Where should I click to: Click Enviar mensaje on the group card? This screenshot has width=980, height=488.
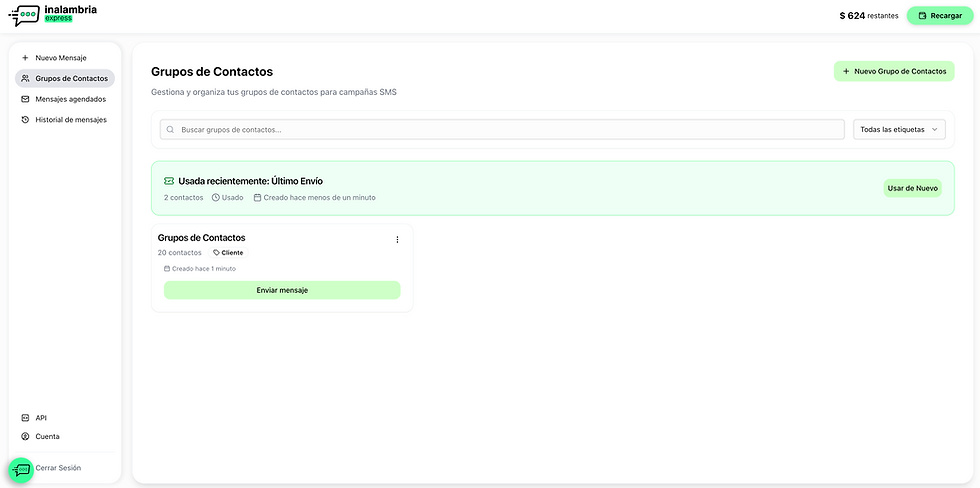pos(282,290)
